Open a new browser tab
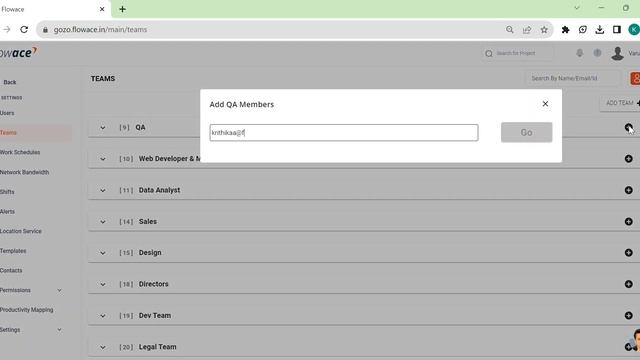Image resolution: width=640 pixels, height=360 pixels. click(122, 9)
